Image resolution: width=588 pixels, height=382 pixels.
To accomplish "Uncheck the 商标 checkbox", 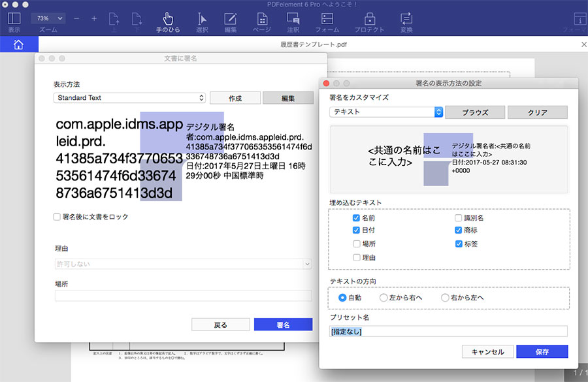I will pos(458,230).
